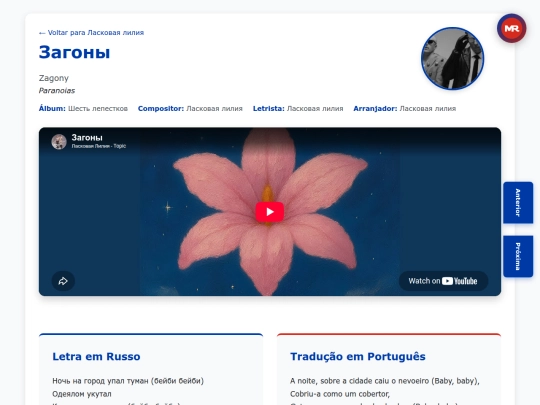Open Watch on YouTube button
The height and width of the screenshot is (405, 540).
point(443,281)
